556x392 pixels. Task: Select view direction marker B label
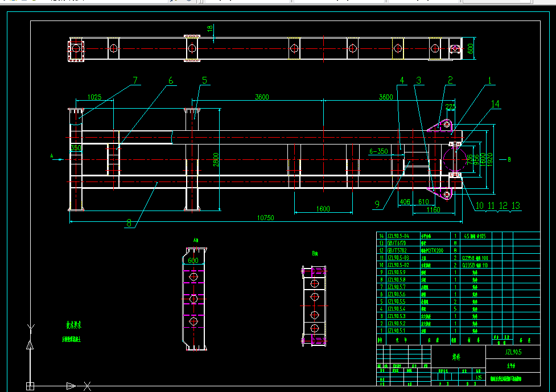tap(509, 159)
